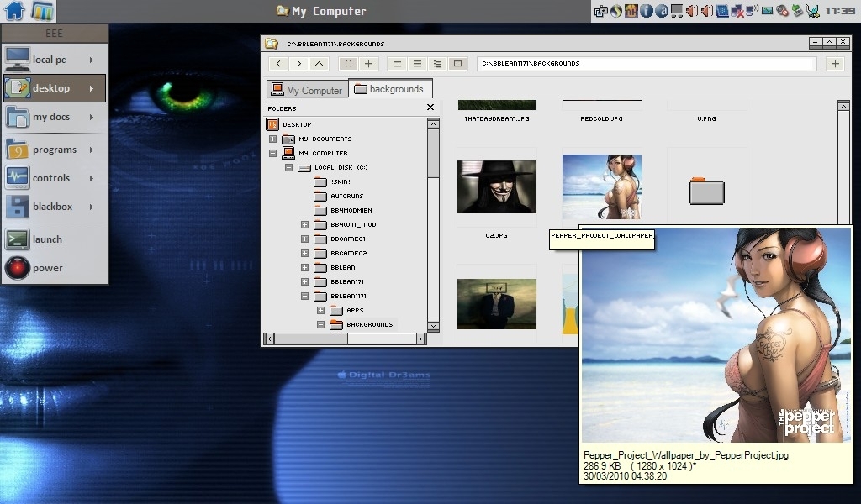Click the folder tree's scroll down arrow

433,326
